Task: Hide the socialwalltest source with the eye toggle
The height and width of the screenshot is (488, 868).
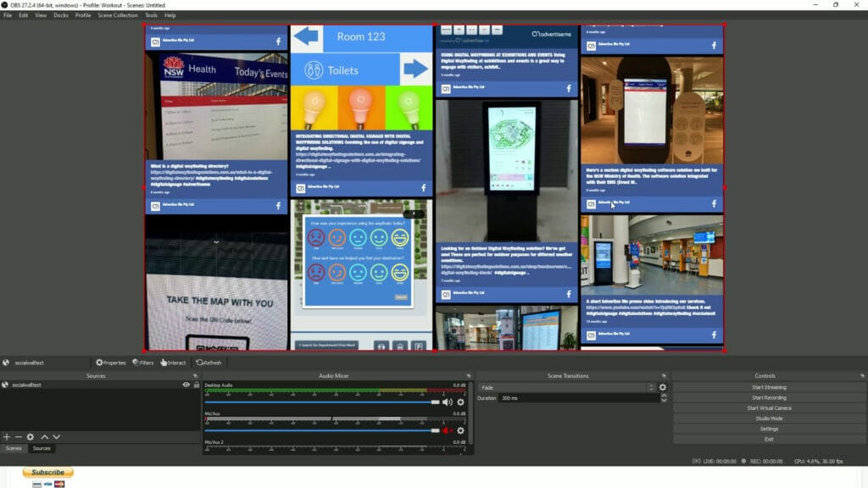Action: coord(185,385)
